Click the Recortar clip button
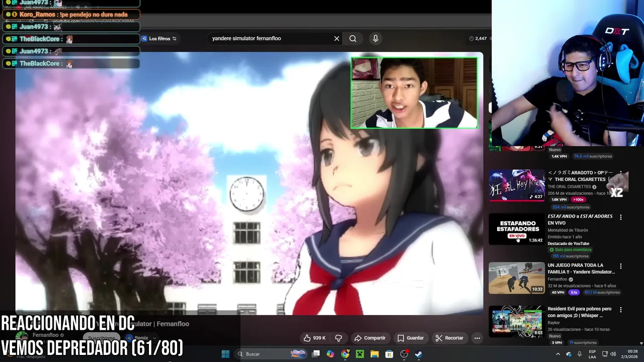Image resolution: width=644 pixels, height=362 pixels. pos(449,338)
